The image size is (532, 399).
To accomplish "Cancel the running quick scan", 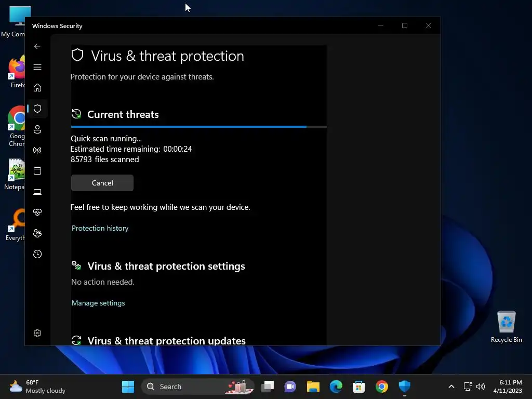I will click(x=102, y=183).
